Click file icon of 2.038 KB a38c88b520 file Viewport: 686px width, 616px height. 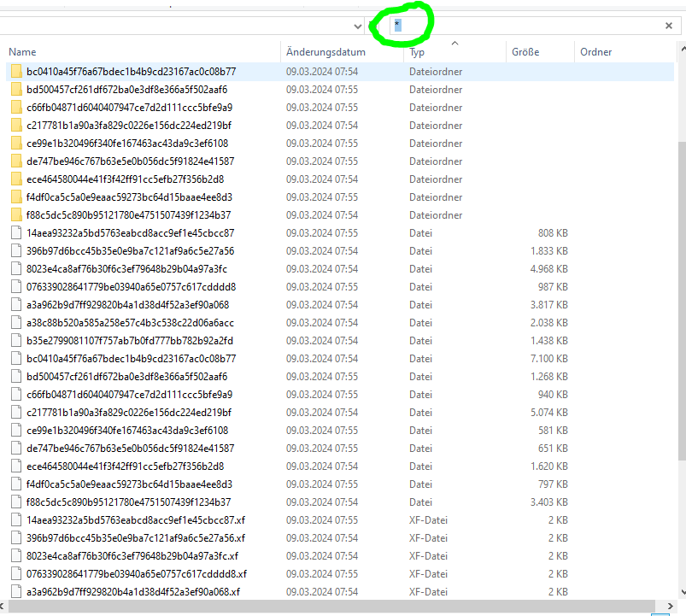[x=16, y=323]
